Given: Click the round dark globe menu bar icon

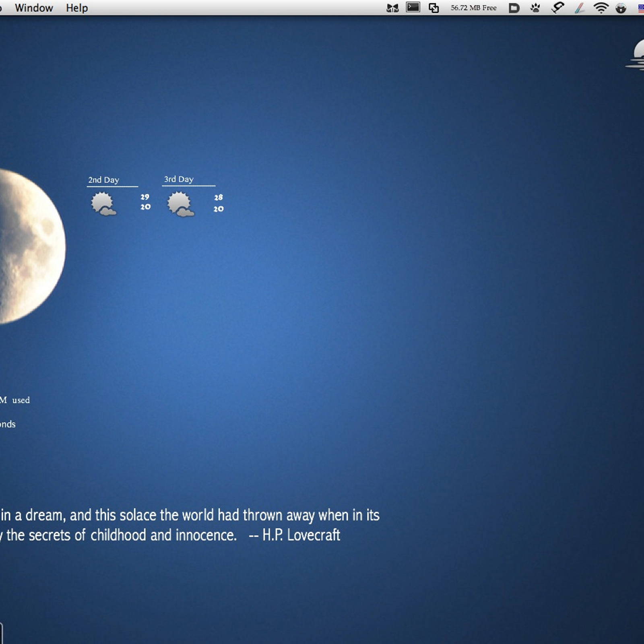Looking at the screenshot, I should click(x=621, y=8).
